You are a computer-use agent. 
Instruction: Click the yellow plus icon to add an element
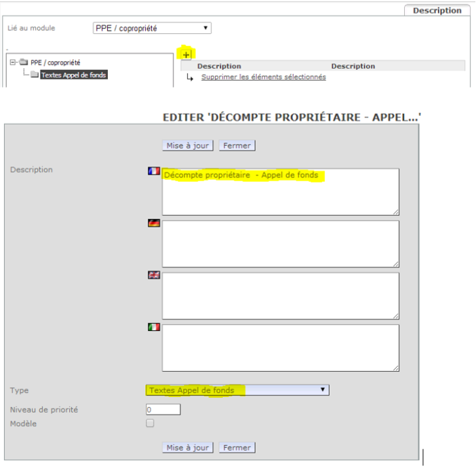(187, 54)
